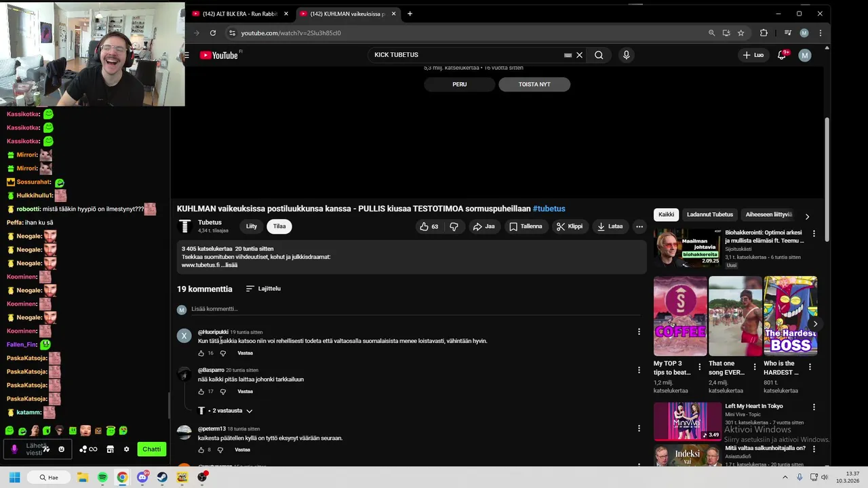Click the Lisää kommentti field
Screen dimensions: 868x488
pos(415,309)
